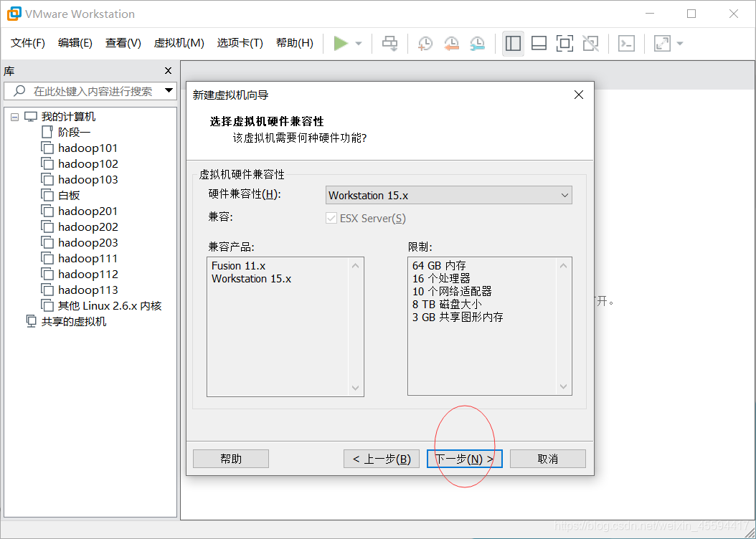This screenshot has width=756, height=539.
Task: Select 10 个网络适配器 in 限制 list
Action: (452, 292)
